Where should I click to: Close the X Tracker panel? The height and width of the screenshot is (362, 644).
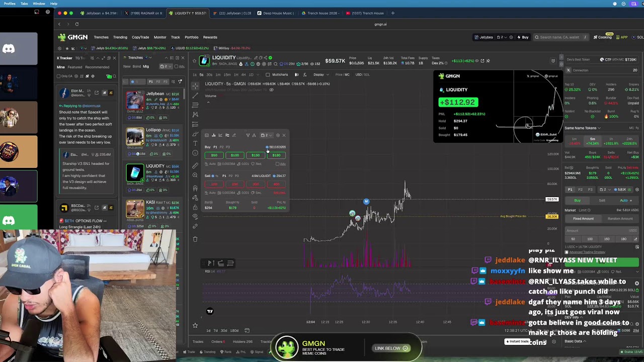click(114, 58)
